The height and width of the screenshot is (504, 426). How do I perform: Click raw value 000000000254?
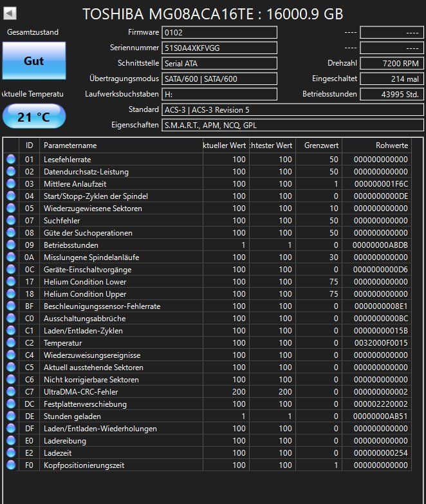(381, 453)
